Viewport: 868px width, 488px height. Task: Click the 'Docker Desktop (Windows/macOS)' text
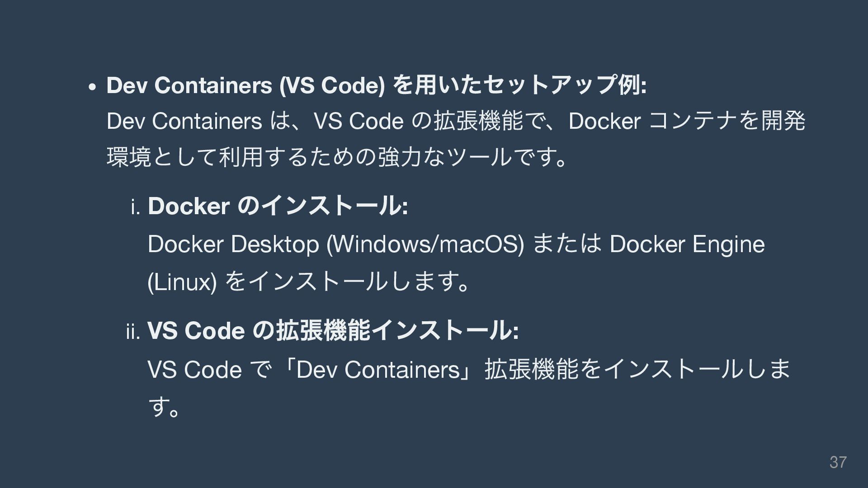[336, 245]
